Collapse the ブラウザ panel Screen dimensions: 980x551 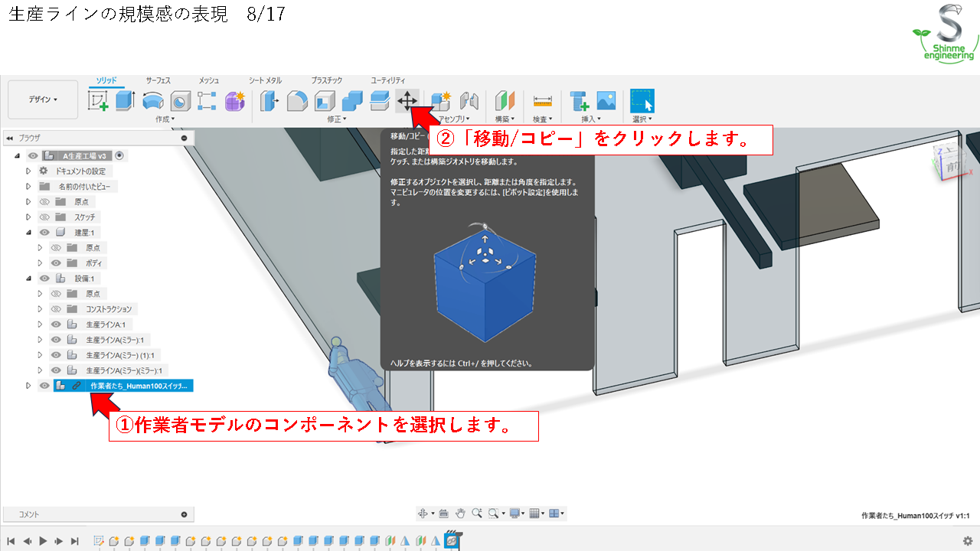tap(9, 138)
